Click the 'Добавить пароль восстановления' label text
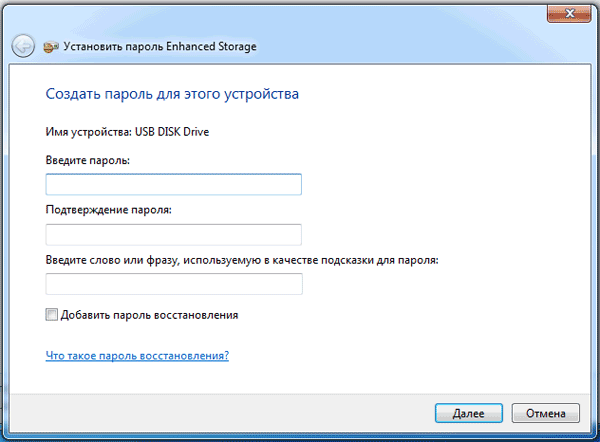Viewport: 600px width, 442px height. [x=149, y=315]
